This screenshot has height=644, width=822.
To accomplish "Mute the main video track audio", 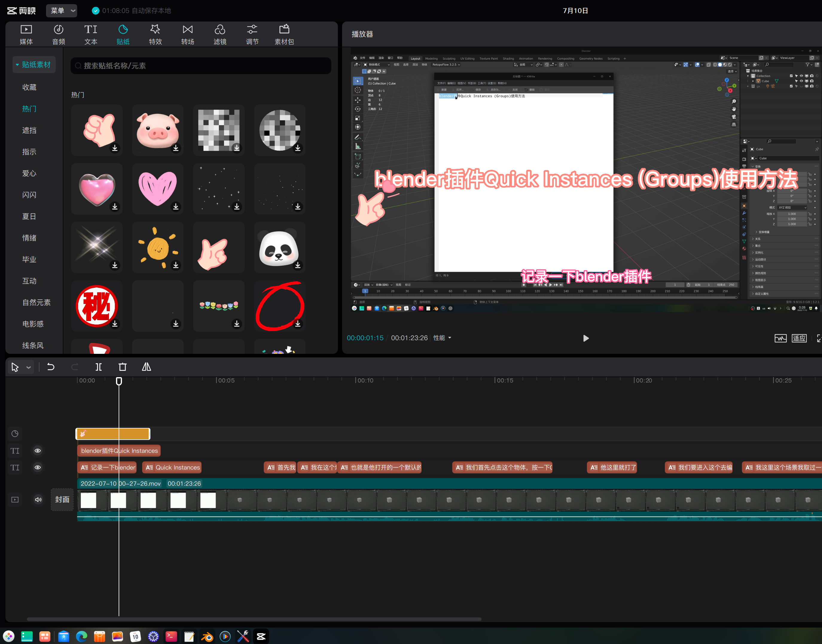I will 38,500.
